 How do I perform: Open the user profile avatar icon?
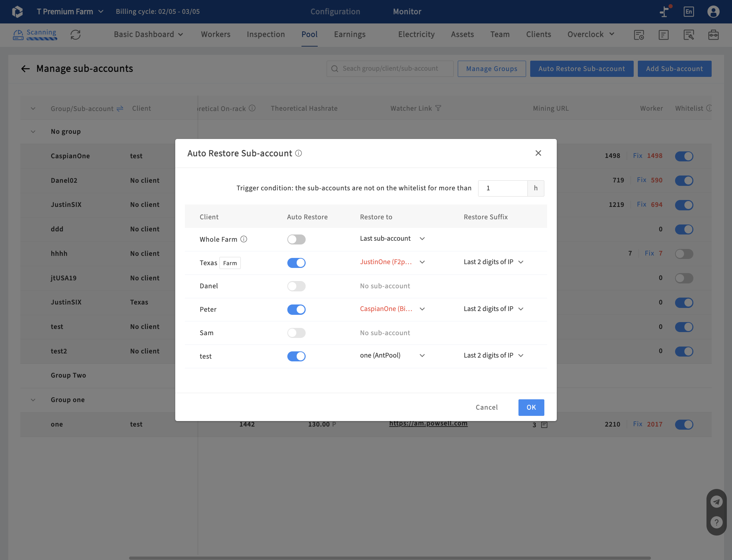click(713, 12)
